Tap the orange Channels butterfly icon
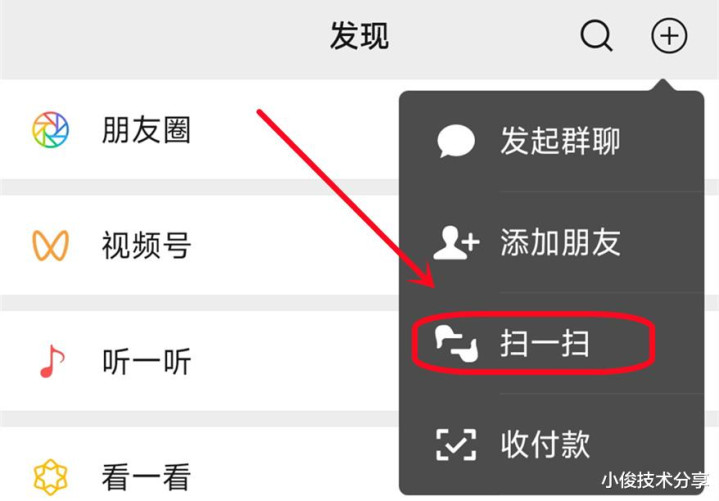The width and height of the screenshot is (719, 501). [50, 245]
